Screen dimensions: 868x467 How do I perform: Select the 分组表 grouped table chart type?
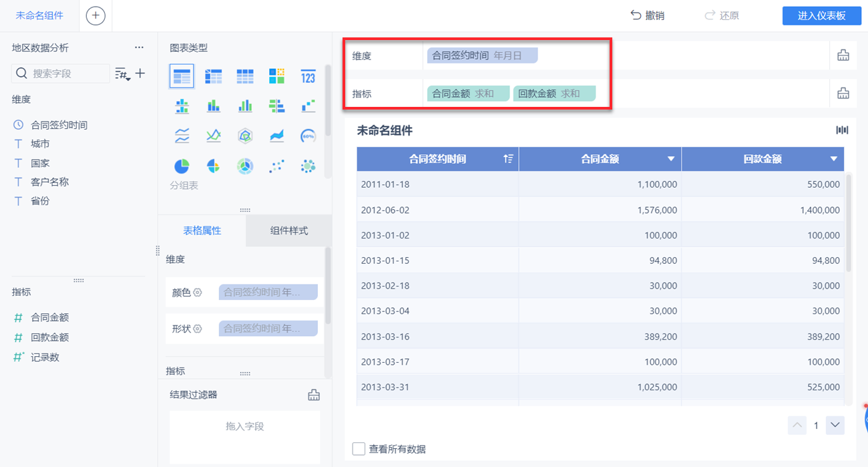[x=182, y=76]
